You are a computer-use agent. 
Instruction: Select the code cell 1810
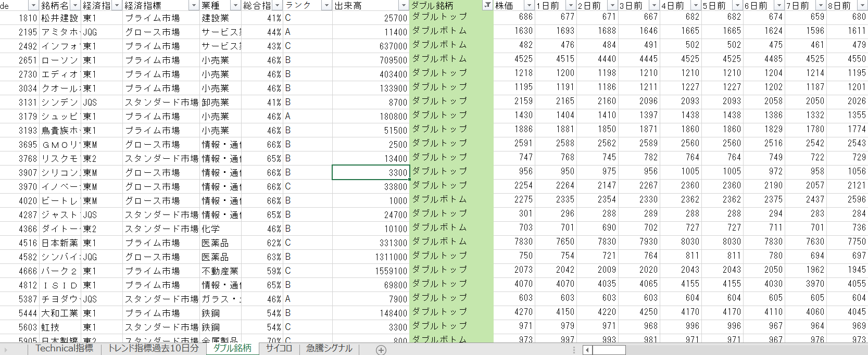[20, 18]
